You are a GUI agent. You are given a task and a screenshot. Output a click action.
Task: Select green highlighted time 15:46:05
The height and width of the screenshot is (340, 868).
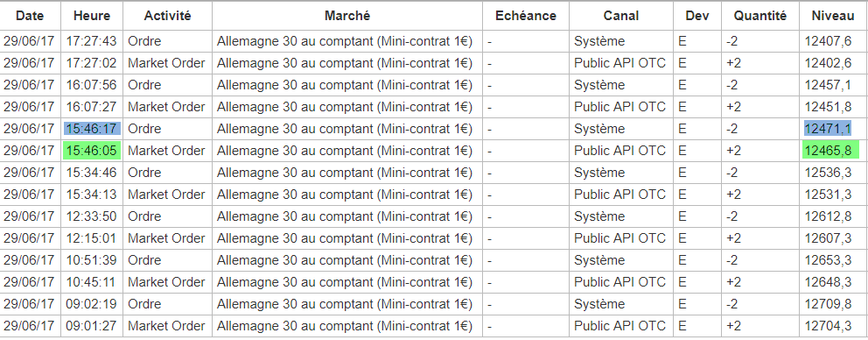pos(91,151)
